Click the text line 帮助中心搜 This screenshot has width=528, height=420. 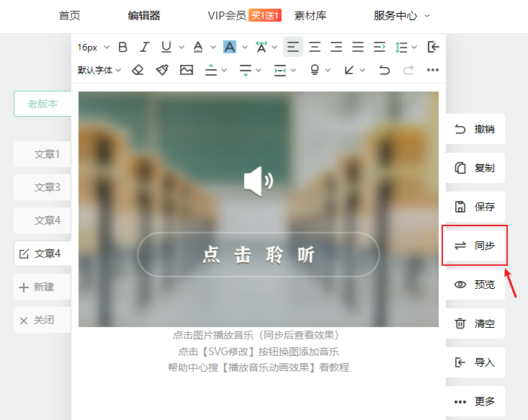(259, 367)
